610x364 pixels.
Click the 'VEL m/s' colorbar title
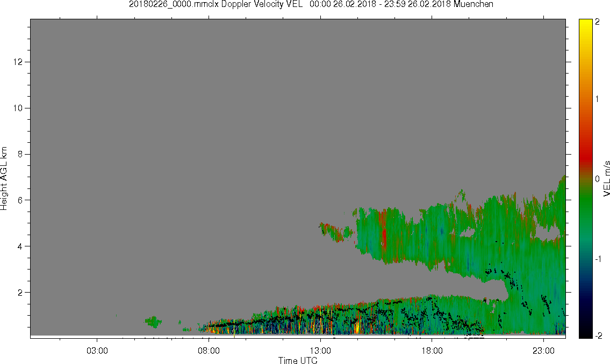pyautogui.click(x=606, y=178)
